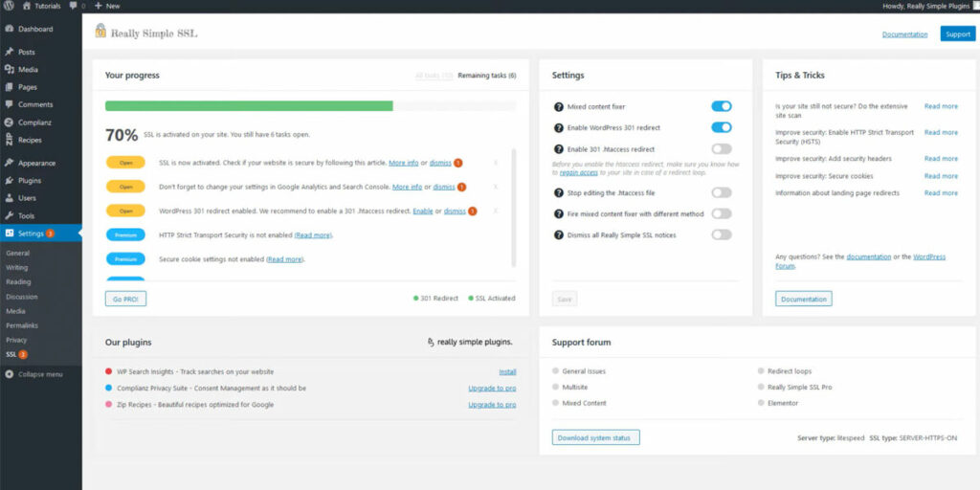Click help icon beside Enable 301 .htaccess redirect
Screen dimensions: 980x490
[x=559, y=149]
